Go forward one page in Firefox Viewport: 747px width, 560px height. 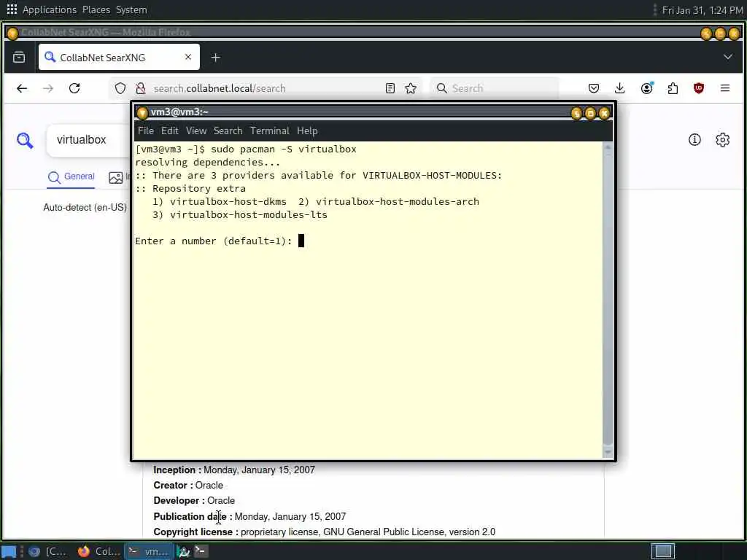click(48, 88)
